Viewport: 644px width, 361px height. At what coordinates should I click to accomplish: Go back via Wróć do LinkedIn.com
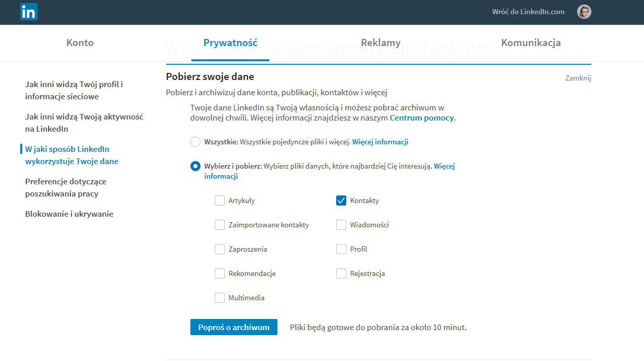528,12
